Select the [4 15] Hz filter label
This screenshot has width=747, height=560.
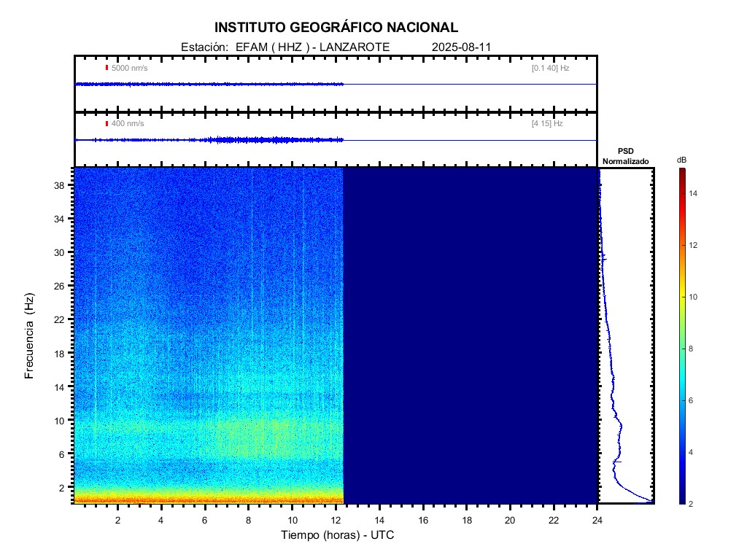tap(547, 124)
